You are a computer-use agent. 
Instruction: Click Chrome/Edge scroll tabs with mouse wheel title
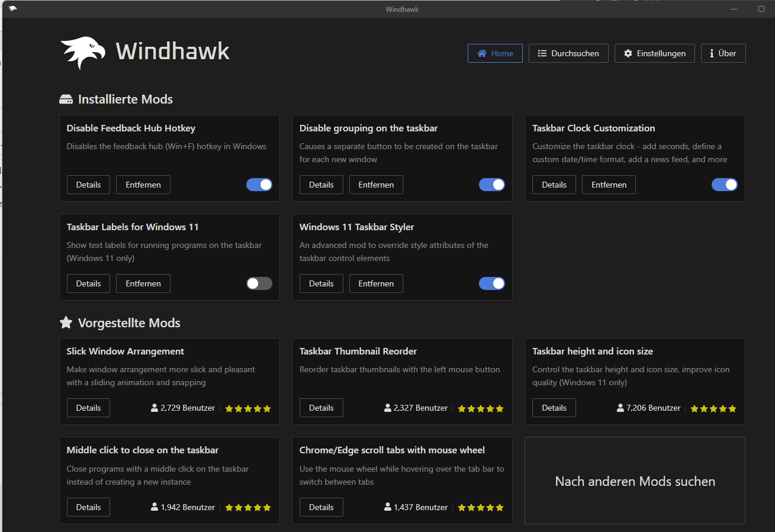click(392, 450)
